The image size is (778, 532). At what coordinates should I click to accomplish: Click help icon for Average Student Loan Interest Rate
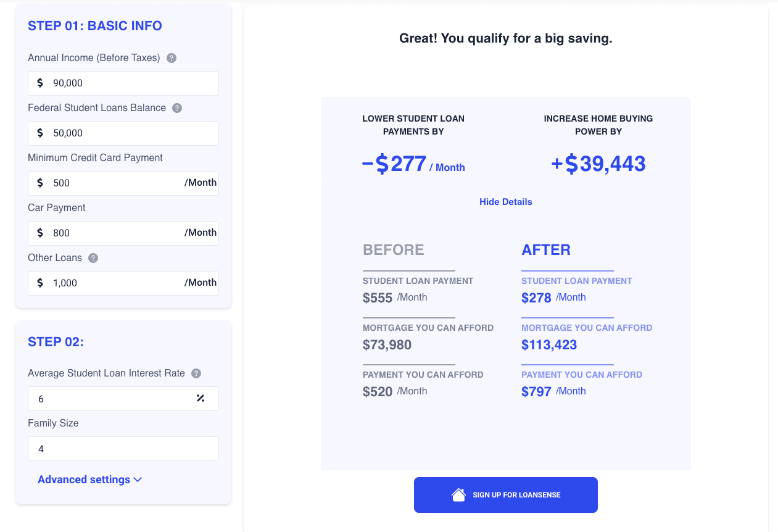coord(196,373)
